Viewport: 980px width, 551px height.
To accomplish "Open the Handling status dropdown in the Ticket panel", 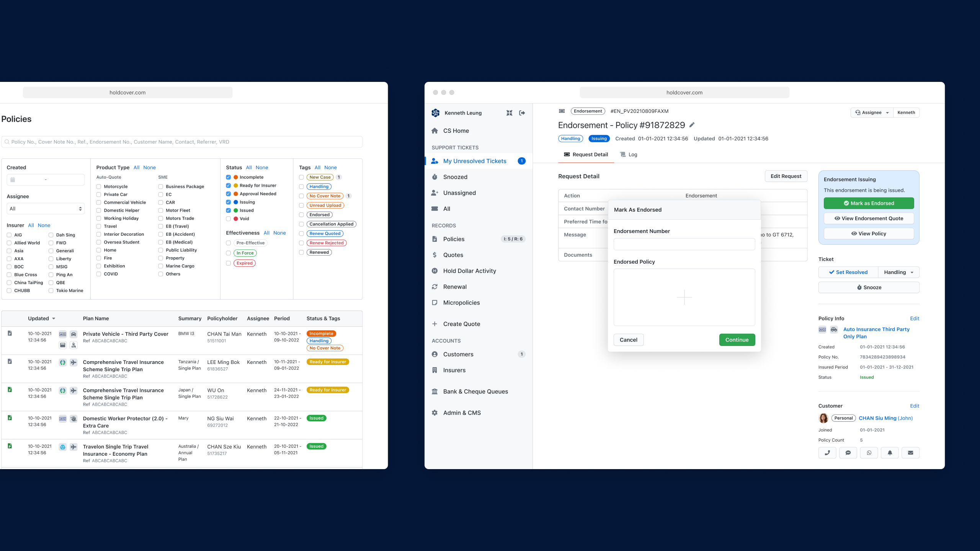I will tap(898, 272).
